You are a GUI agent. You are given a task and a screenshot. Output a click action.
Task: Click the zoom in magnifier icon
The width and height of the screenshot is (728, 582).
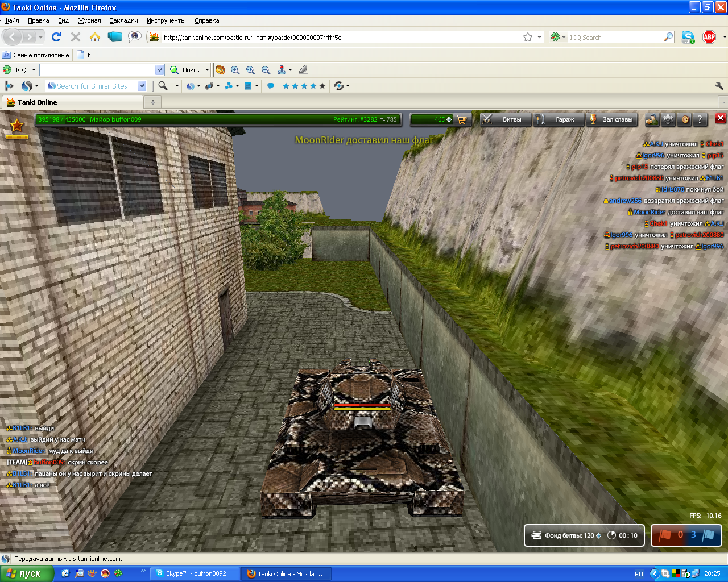click(x=235, y=70)
